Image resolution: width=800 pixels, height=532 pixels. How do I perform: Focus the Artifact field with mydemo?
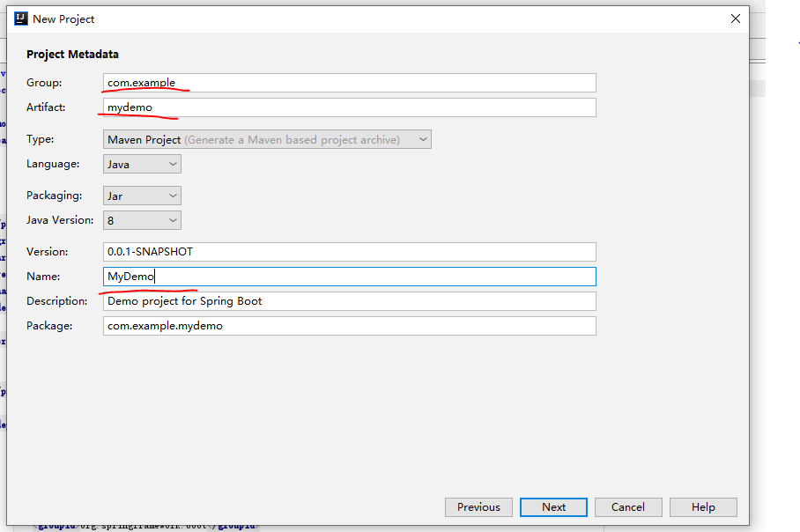pos(350,107)
